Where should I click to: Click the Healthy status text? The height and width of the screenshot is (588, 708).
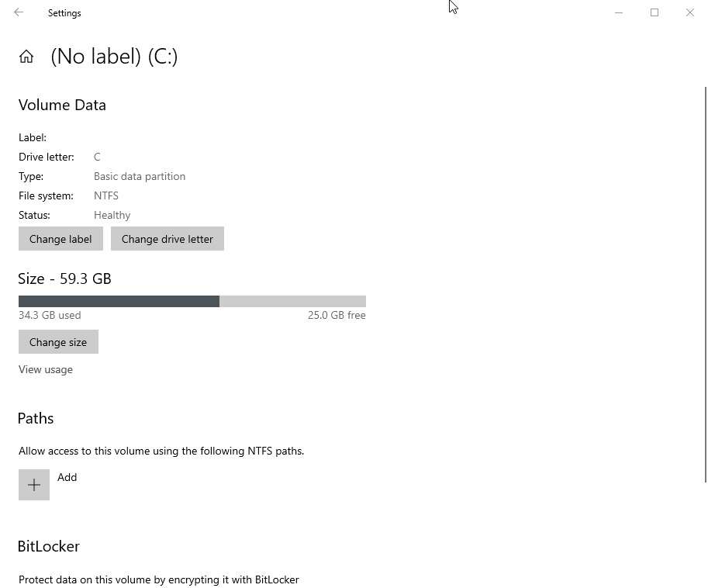point(112,215)
